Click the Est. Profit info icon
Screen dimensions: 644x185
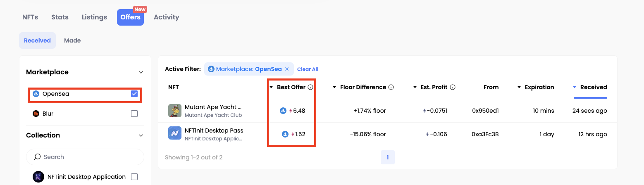pos(453,87)
